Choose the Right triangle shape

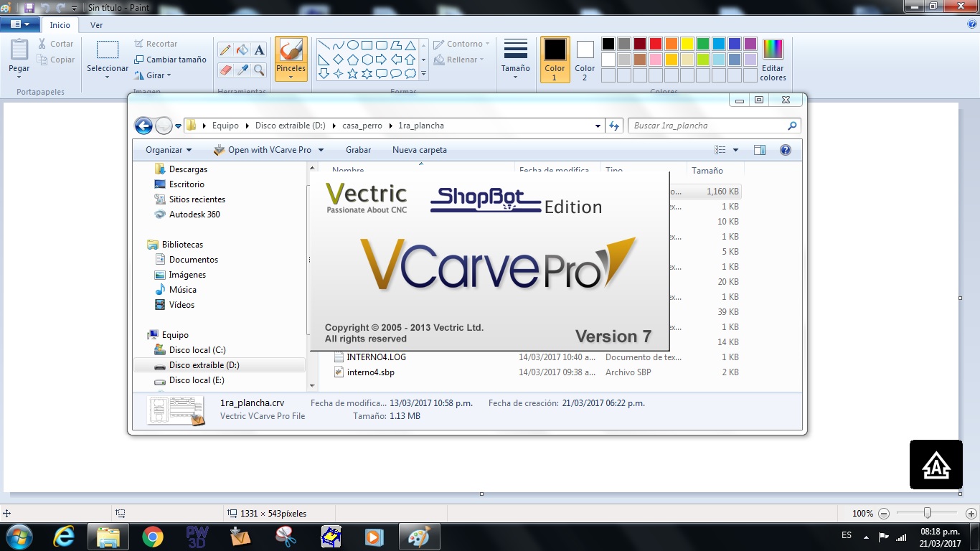point(324,60)
